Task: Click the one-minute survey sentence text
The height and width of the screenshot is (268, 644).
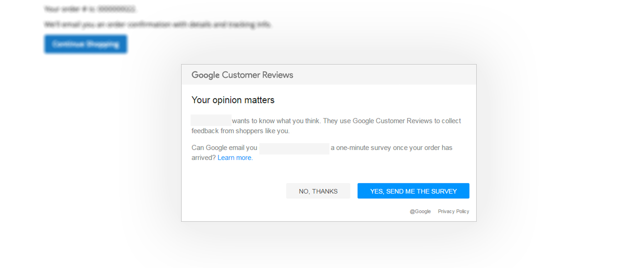Action: pos(391,148)
